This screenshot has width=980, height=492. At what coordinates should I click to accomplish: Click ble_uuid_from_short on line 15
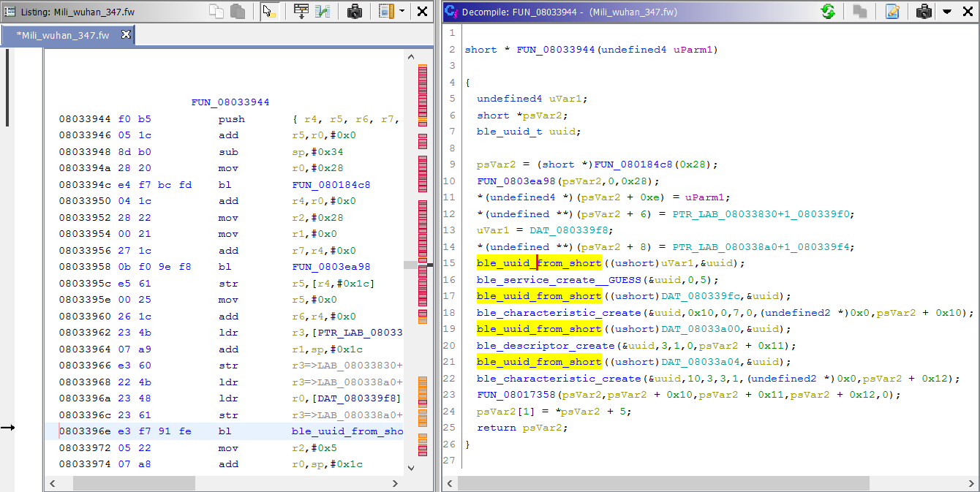[539, 263]
